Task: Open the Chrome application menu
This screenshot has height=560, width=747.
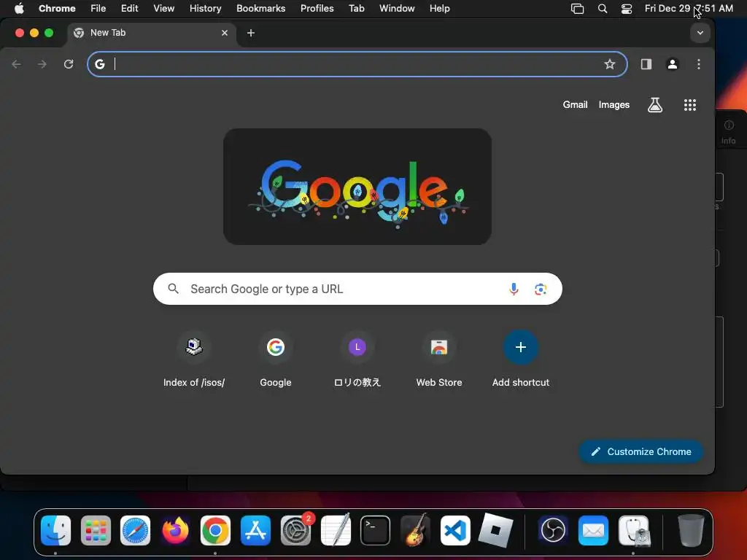Action: (x=57, y=8)
